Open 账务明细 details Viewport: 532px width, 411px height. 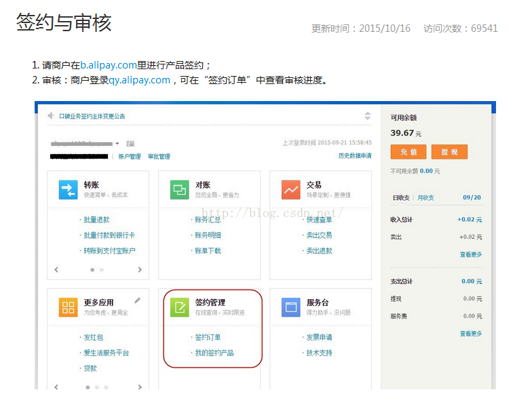[x=208, y=235]
